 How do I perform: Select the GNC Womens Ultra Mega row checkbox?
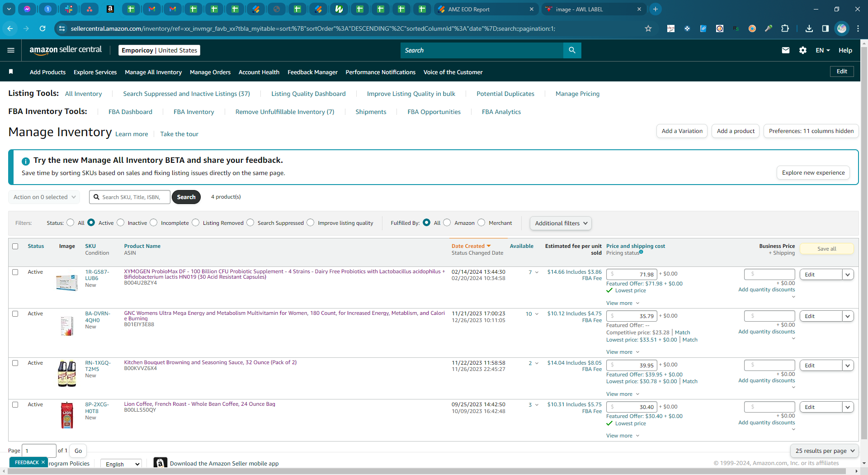pyautogui.click(x=15, y=314)
